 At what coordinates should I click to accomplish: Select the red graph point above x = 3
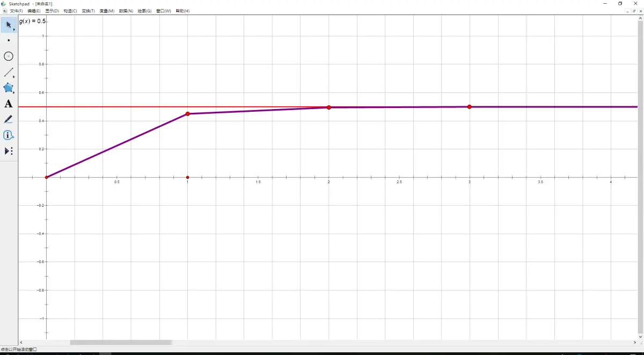470,107
